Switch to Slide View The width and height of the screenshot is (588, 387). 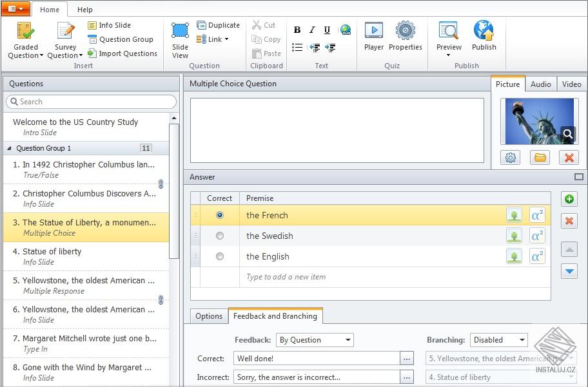point(179,39)
